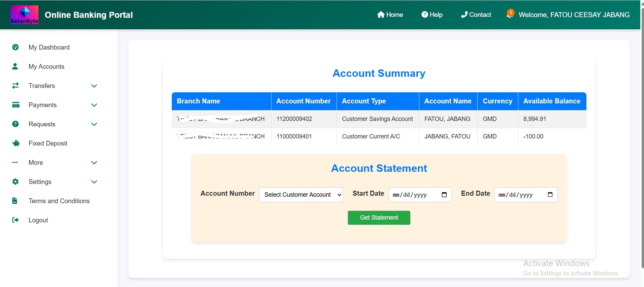Click the Logout exit icon
Viewport: 644px width, 287px height.
click(x=15, y=220)
